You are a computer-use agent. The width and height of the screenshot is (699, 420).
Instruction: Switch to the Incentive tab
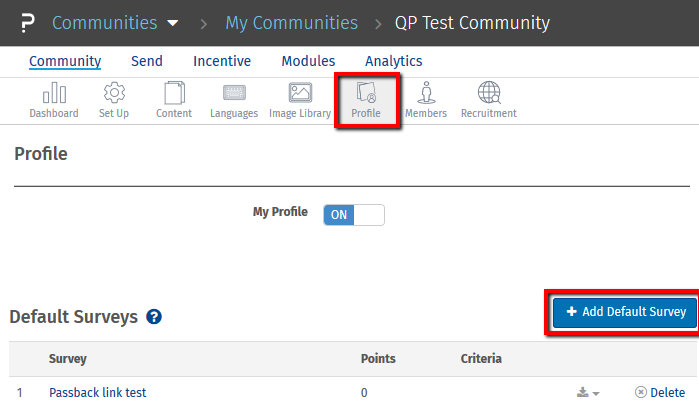(x=222, y=61)
